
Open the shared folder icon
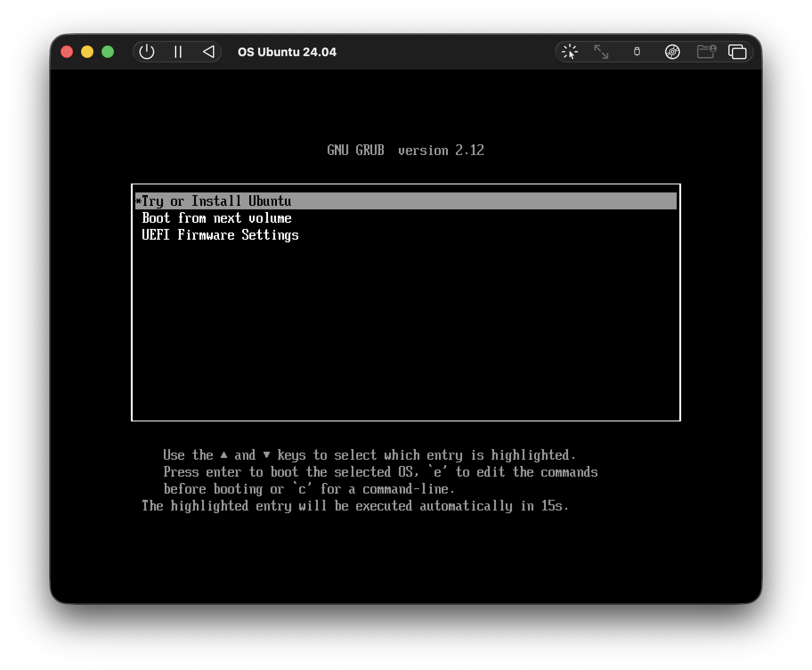(x=706, y=51)
